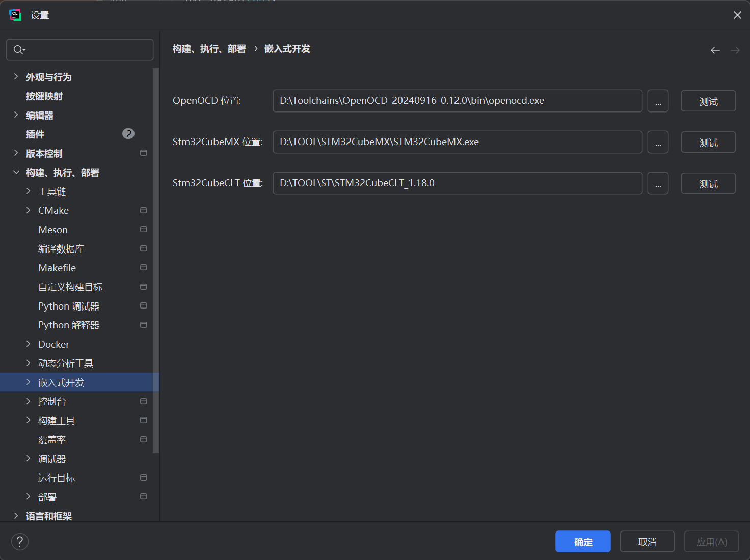Expand the Docker node
This screenshot has height=560, width=750.
tap(29, 344)
